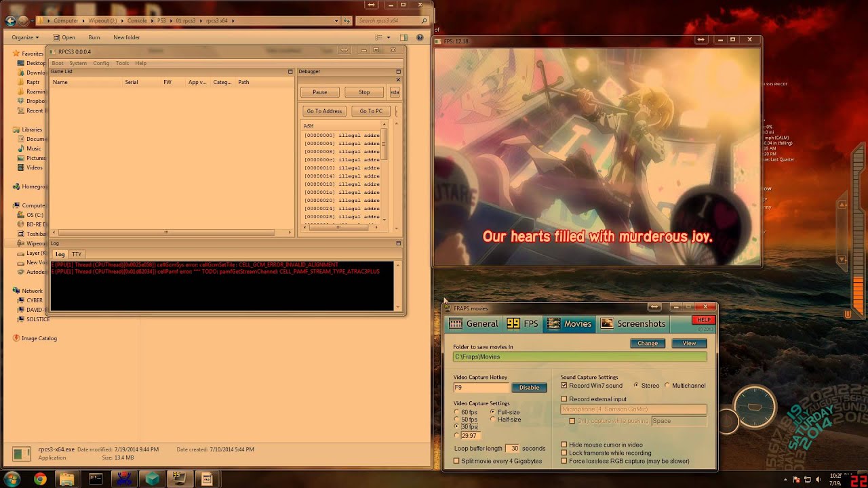Select the Movies tab in FRAPS
Image resolution: width=868 pixels, height=488 pixels.
570,324
